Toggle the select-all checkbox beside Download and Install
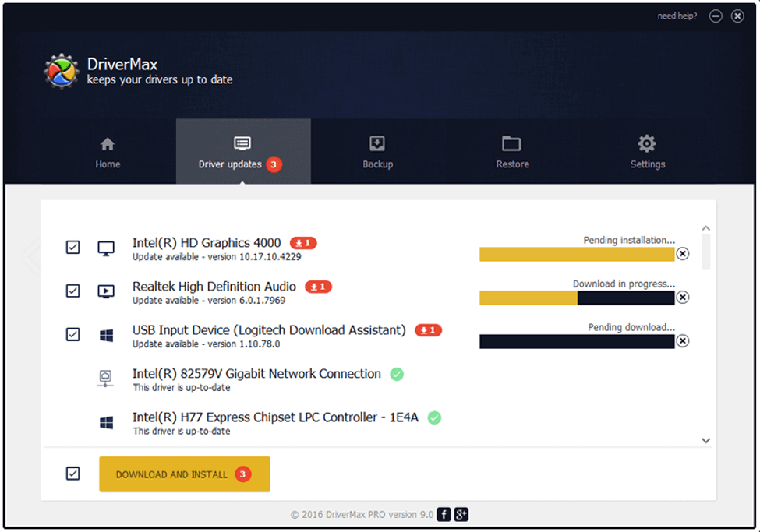 pos(72,473)
